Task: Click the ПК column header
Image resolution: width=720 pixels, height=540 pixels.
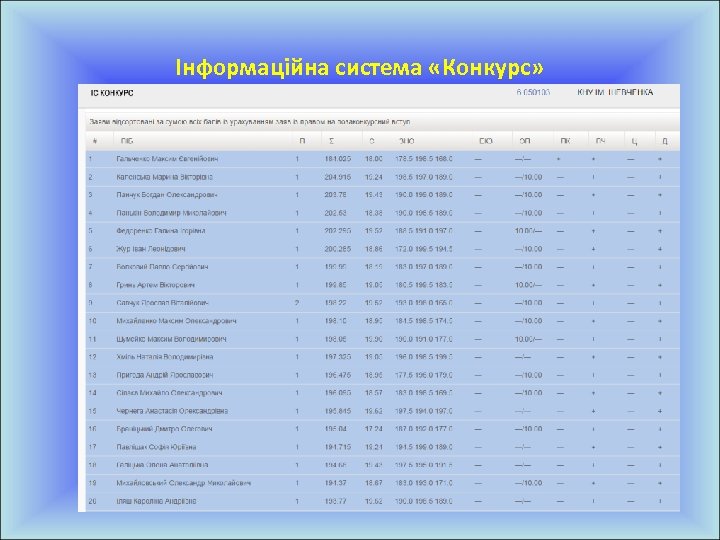Action: [565, 141]
